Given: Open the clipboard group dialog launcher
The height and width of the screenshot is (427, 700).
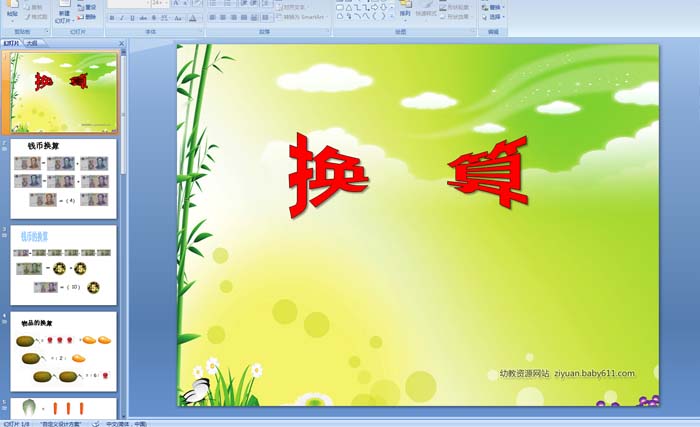Looking at the screenshot, I should pyautogui.click(x=47, y=31).
